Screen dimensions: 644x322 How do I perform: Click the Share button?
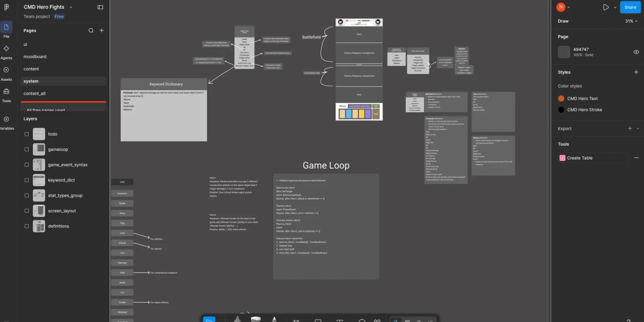[x=630, y=7]
